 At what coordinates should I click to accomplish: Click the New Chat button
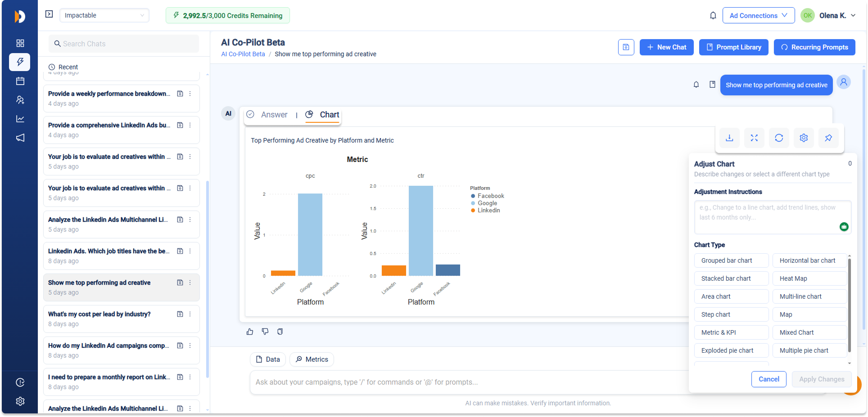pyautogui.click(x=666, y=47)
